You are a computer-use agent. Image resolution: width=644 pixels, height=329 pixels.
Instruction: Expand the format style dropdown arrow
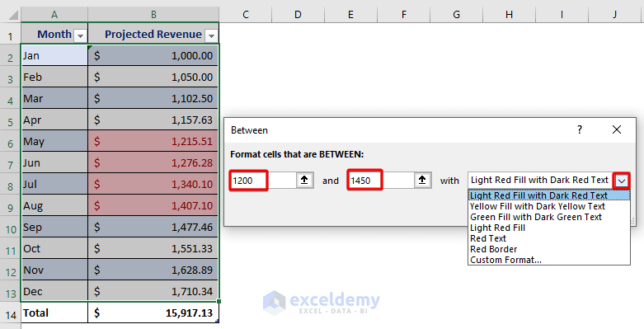[x=622, y=181]
